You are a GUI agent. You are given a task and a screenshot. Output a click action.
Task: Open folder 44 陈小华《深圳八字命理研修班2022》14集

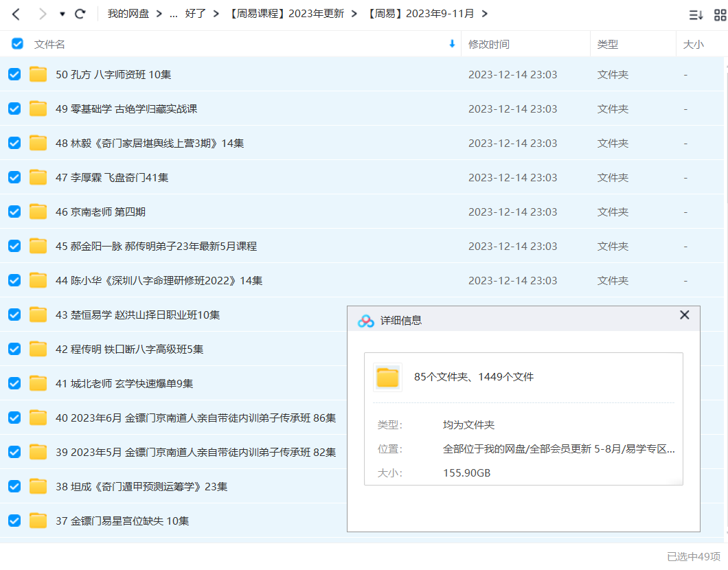159,280
